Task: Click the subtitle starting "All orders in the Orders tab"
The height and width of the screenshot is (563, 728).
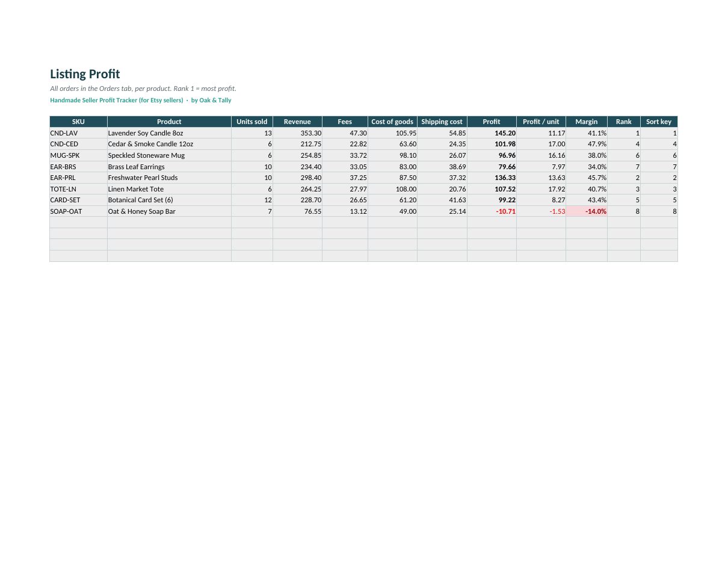Action: [x=143, y=89]
